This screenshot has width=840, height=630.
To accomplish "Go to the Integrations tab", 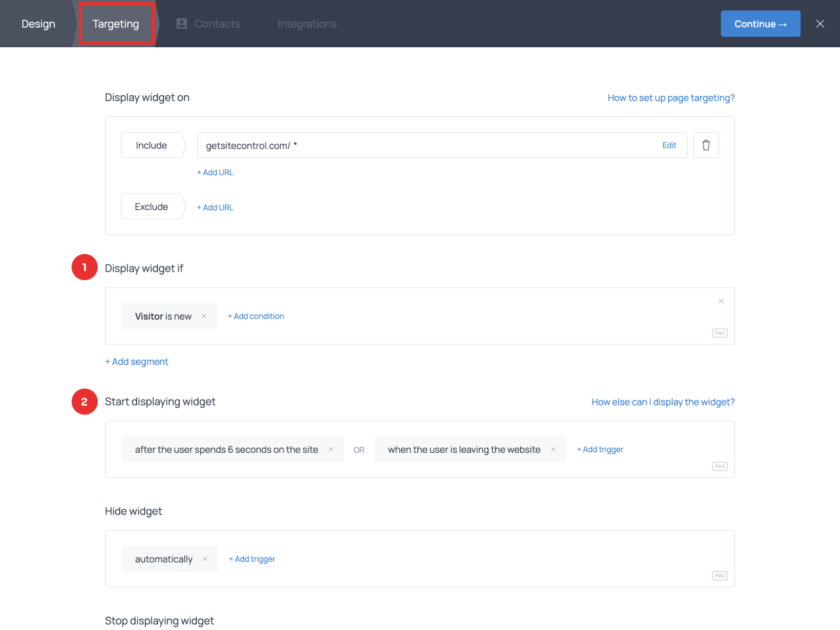I will coord(306,24).
